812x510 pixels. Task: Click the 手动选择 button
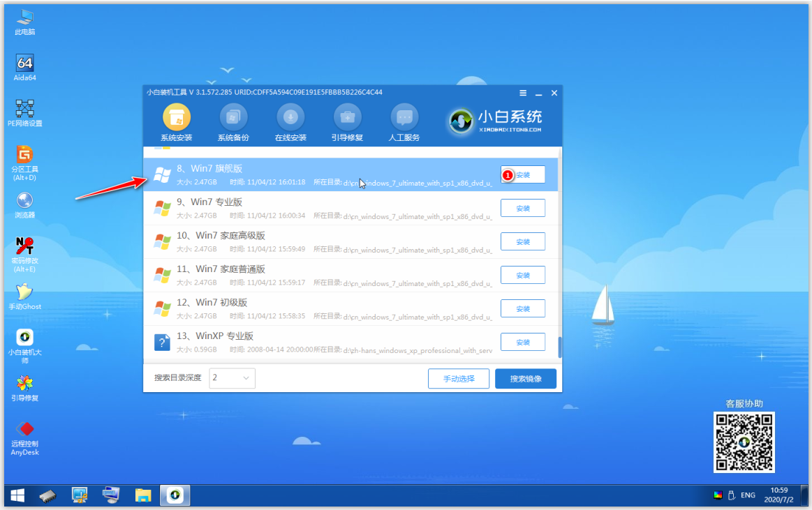(459, 379)
